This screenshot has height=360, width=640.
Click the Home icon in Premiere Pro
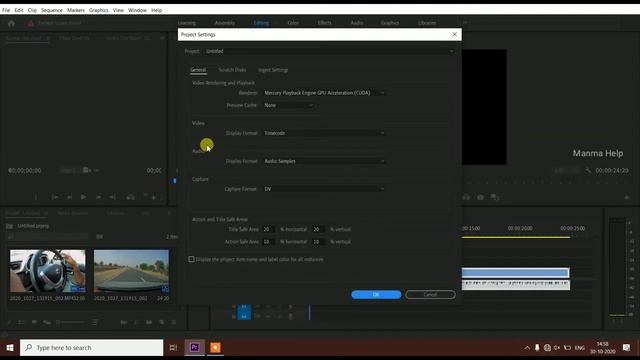[x=11, y=23]
